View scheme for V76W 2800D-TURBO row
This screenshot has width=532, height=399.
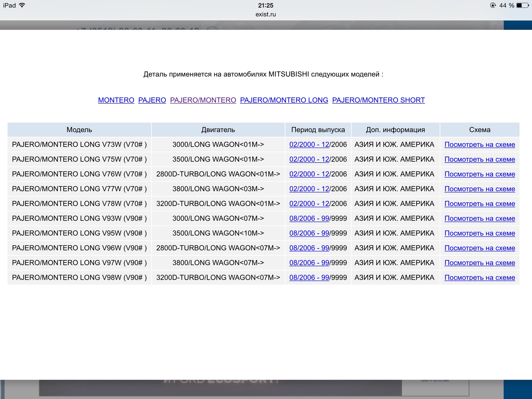pos(480,174)
